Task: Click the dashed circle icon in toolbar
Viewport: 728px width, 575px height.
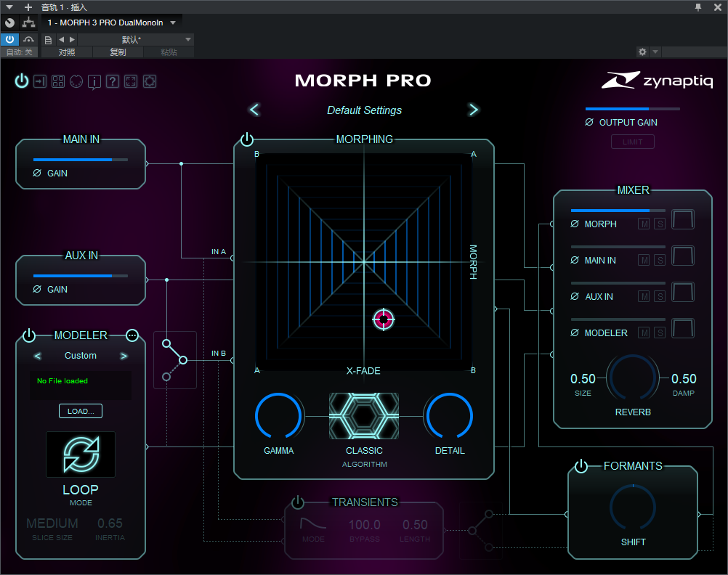Action: [x=76, y=82]
